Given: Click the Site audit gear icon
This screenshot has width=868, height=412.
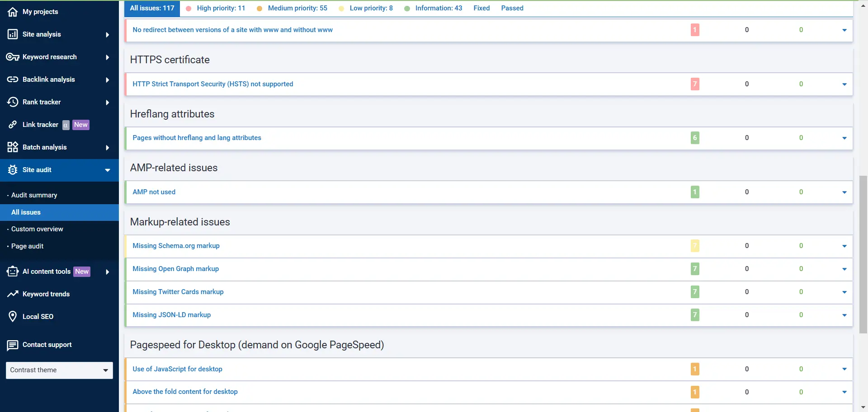Looking at the screenshot, I should (12, 170).
